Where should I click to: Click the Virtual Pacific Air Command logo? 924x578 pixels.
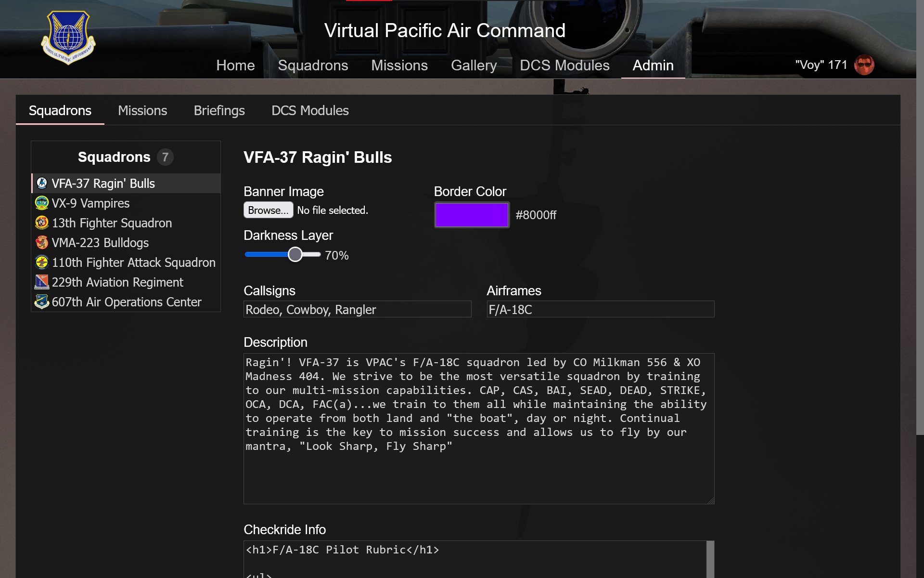[x=68, y=38]
